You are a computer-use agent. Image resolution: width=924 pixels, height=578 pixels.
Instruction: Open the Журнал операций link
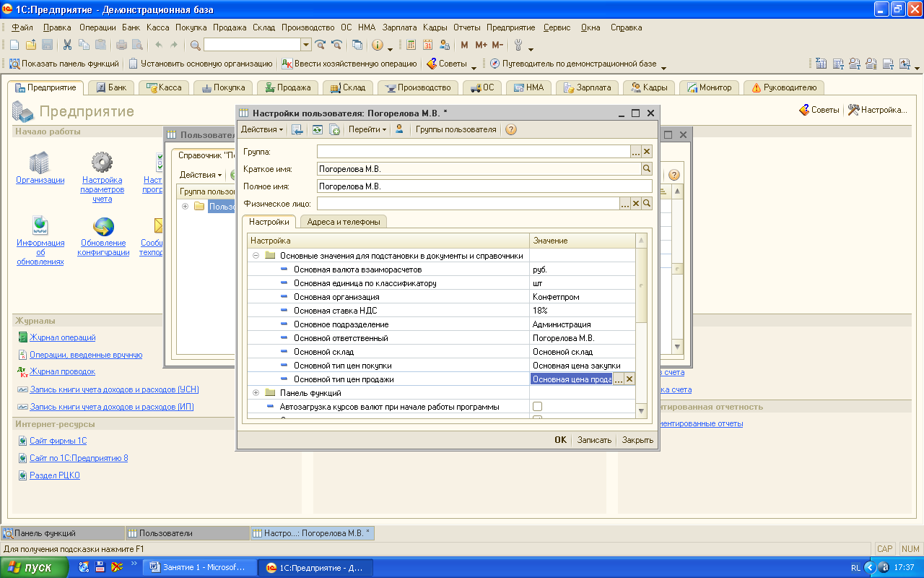(x=63, y=337)
